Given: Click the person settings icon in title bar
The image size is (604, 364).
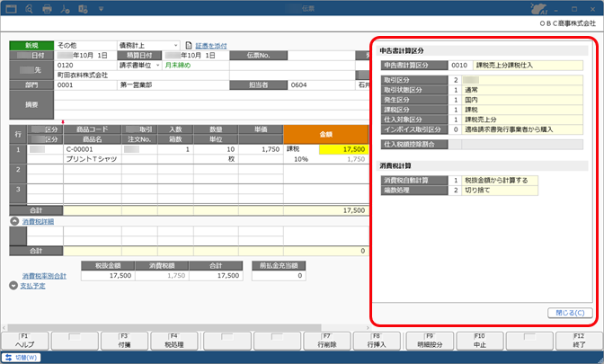Looking at the screenshot, I should point(65,8).
